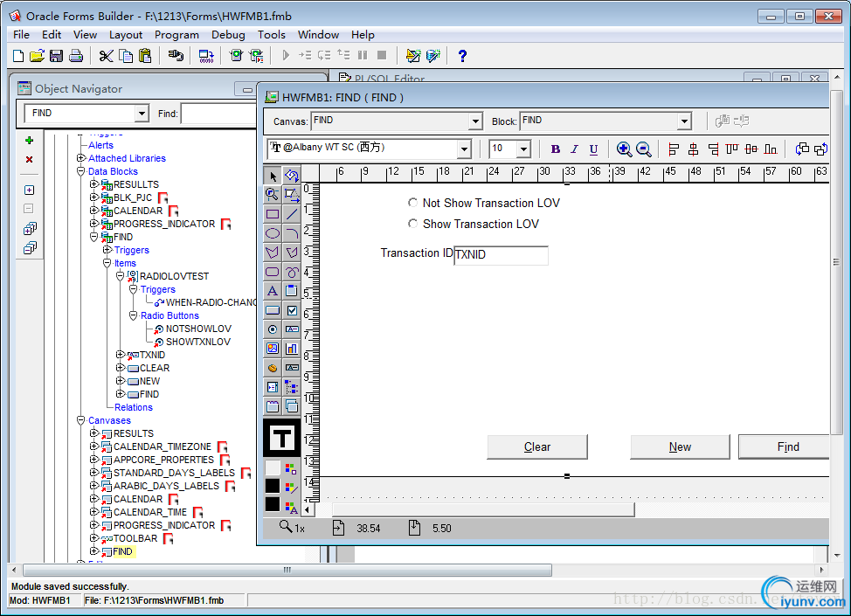The height and width of the screenshot is (616, 851).
Task: Open the Tools menu
Action: tap(272, 35)
